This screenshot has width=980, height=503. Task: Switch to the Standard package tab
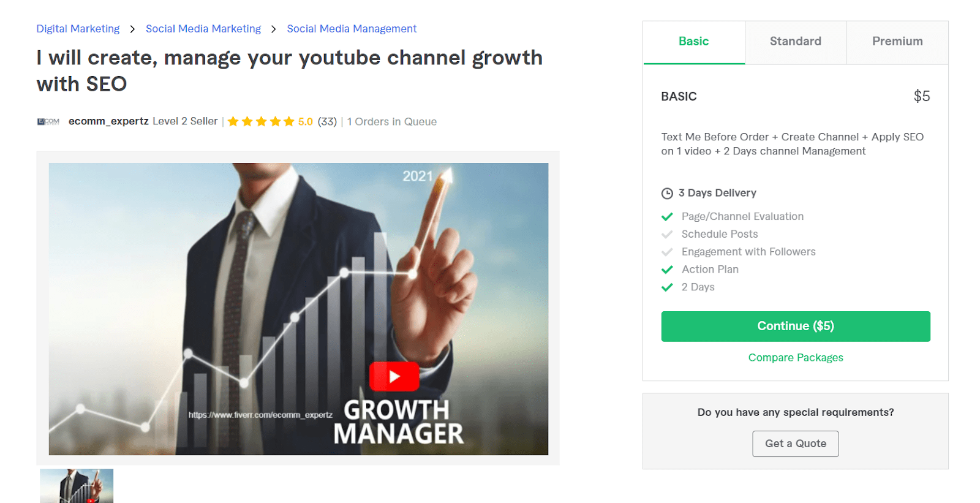pos(796,42)
